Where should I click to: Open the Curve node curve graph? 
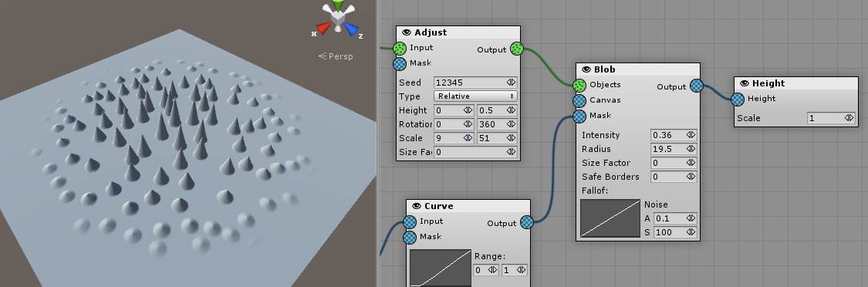pos(441,268)
